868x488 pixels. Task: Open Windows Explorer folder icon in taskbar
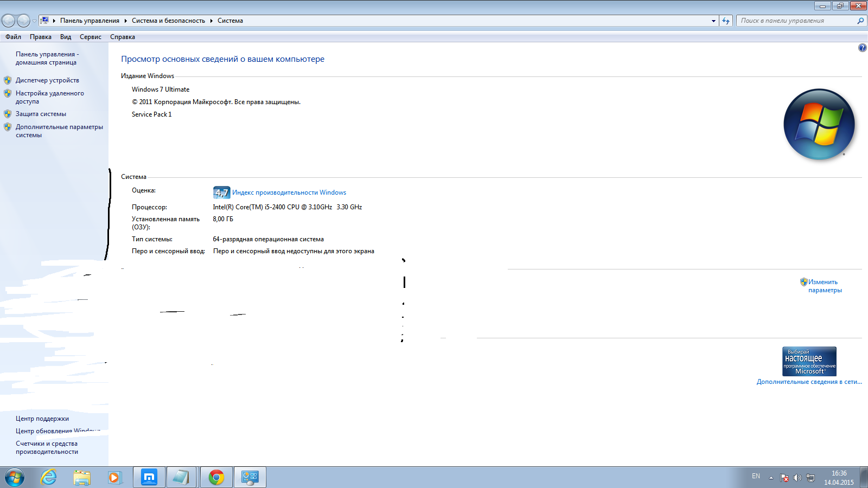tap(82, 477)
